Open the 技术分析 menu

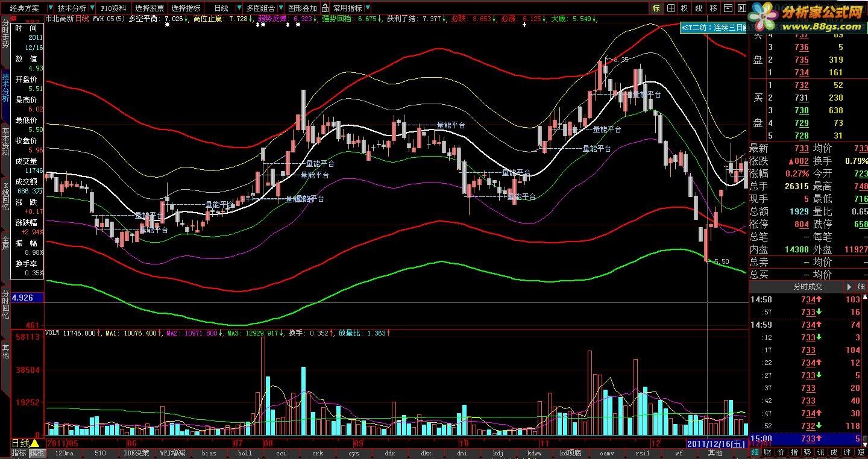[72, 8]
